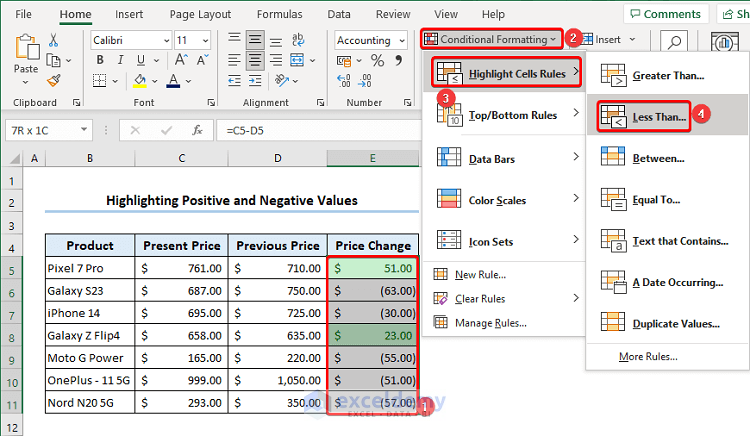Select the Duplicate Values... rule

click(x=667, y=323)
